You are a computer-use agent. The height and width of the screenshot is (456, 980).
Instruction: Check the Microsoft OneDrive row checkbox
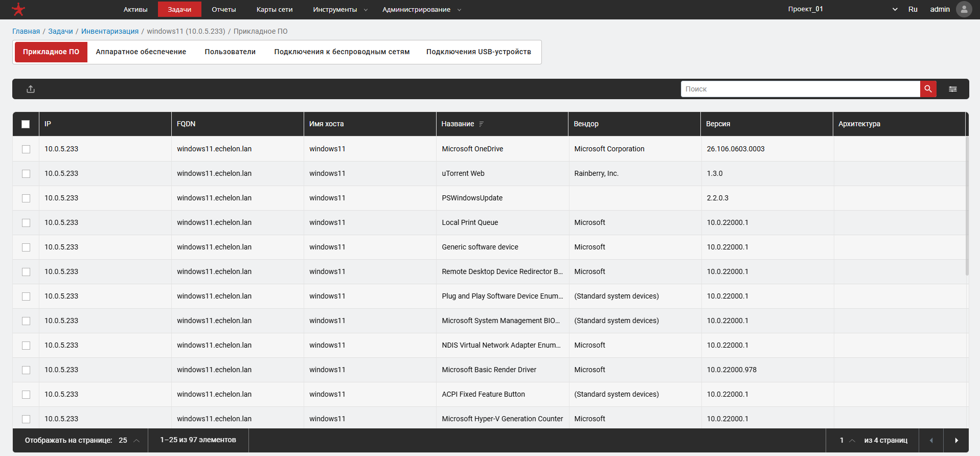(26, 149)
